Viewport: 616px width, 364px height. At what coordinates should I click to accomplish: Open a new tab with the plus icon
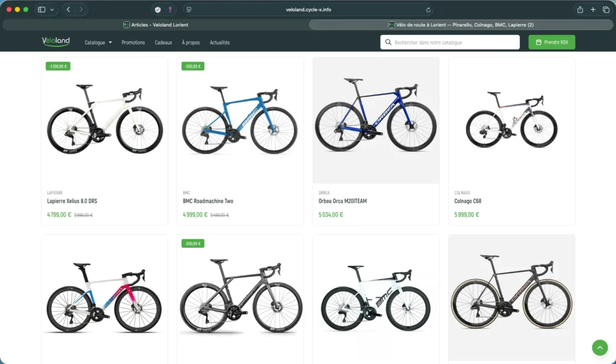[x=593, y=10]
